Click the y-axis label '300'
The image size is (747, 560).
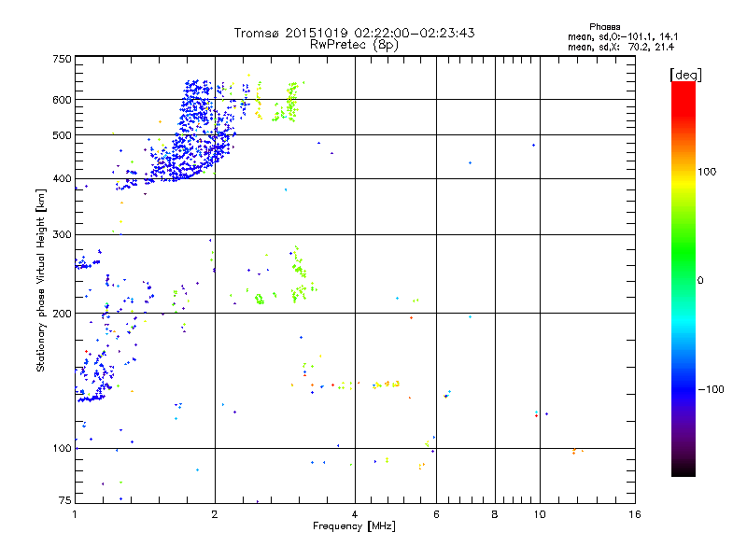62,235
